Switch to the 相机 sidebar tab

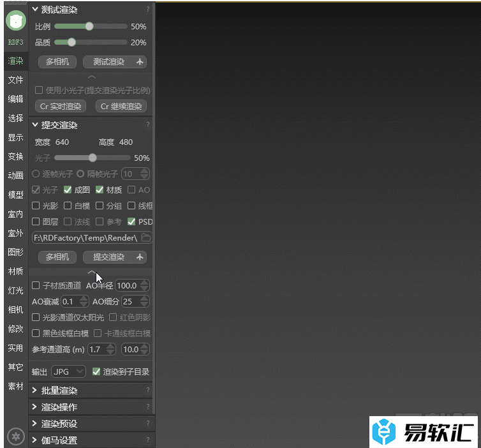(x=16, y=310)
